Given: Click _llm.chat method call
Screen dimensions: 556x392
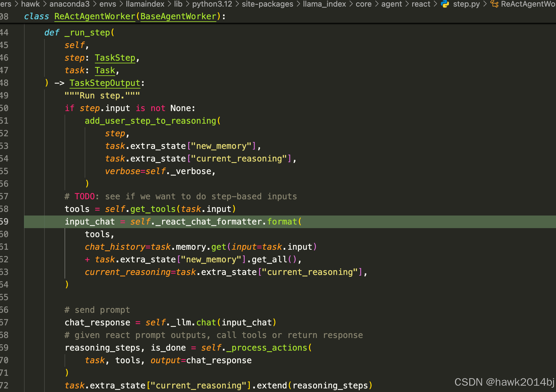Looking at the screenshot, I should 193,322.
